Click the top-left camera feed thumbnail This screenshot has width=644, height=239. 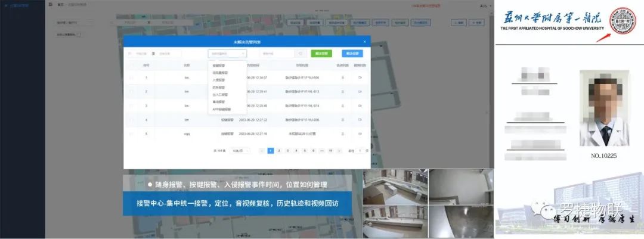pos(394,187)
